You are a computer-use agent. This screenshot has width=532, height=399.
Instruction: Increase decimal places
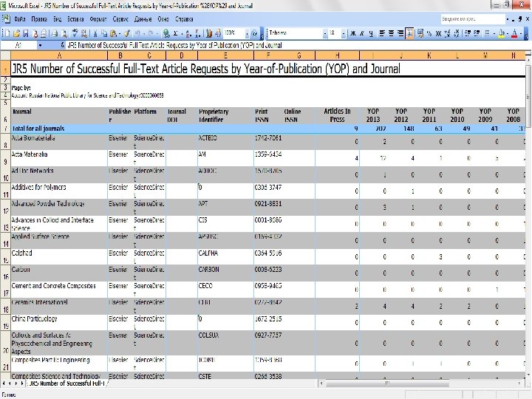click(448, 33)
